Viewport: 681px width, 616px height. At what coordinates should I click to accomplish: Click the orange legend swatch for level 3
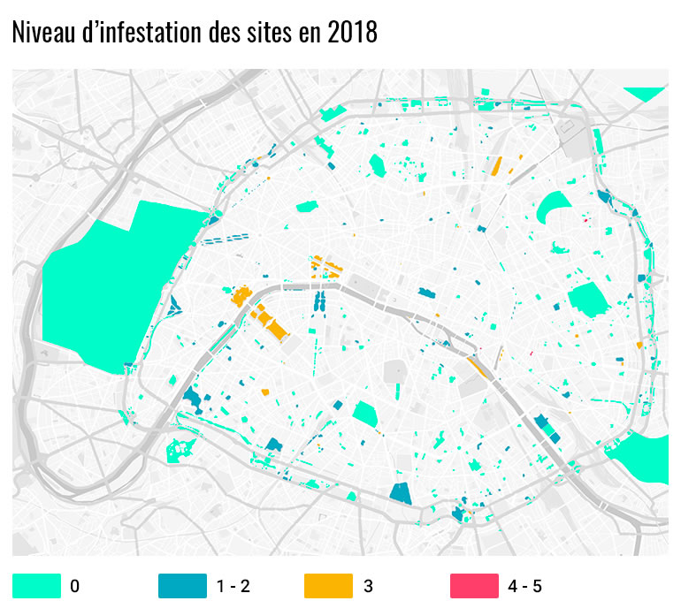328,586
